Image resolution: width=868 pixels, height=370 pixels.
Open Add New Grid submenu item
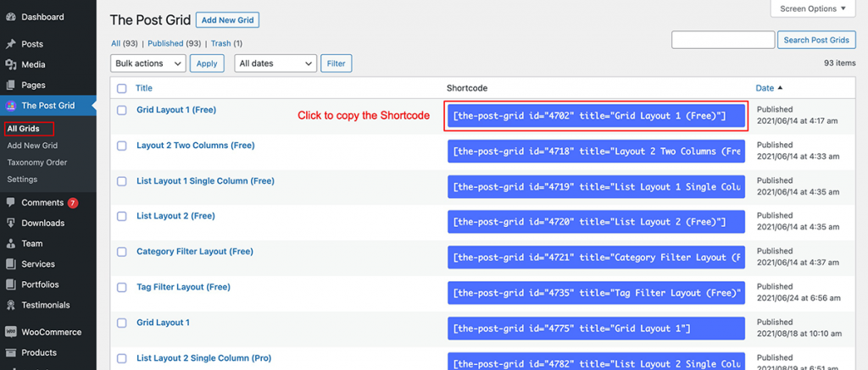point(32,146)
